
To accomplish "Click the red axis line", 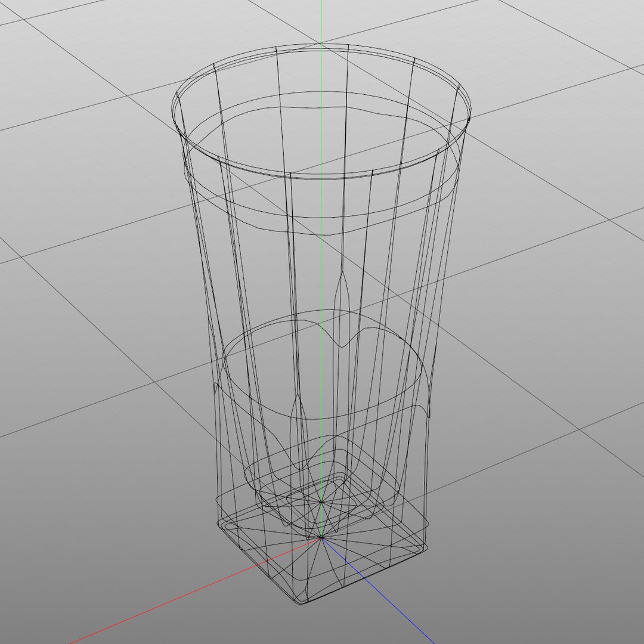I will point(196,590).
